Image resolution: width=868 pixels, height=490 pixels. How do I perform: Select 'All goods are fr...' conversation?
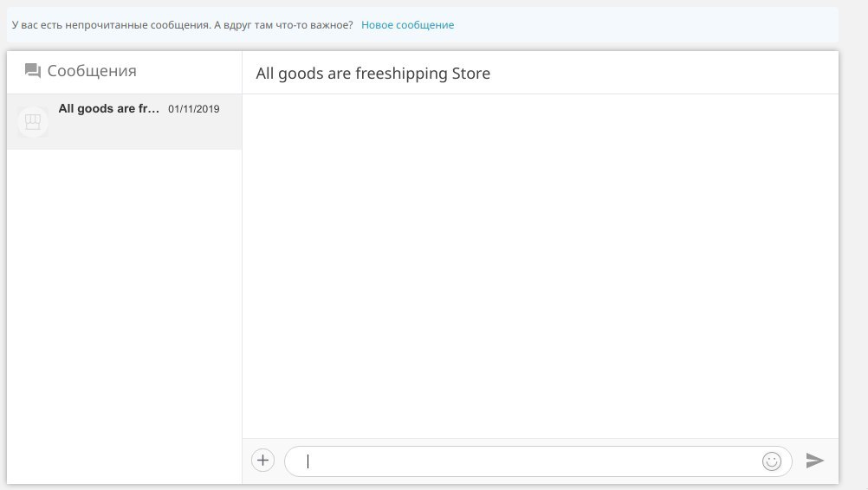[x=124, y=122]
